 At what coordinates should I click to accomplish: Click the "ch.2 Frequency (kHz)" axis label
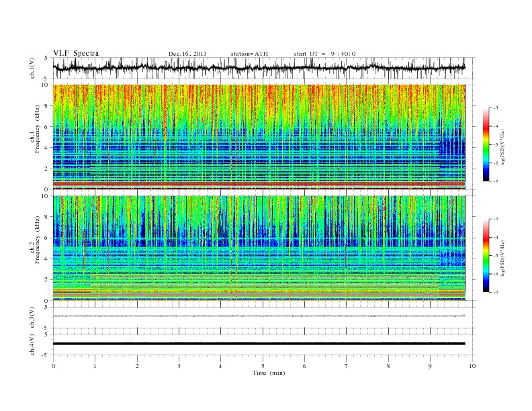pyautogui.click(x=35, y=240)
